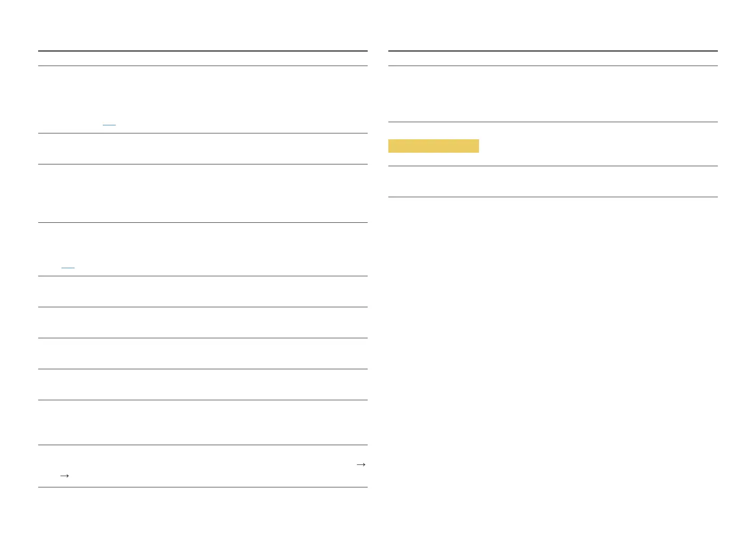Image resolution: width=756 pixels, height=535 pixels.
Task: Select the second row of the left table
Action: [202, 149]
